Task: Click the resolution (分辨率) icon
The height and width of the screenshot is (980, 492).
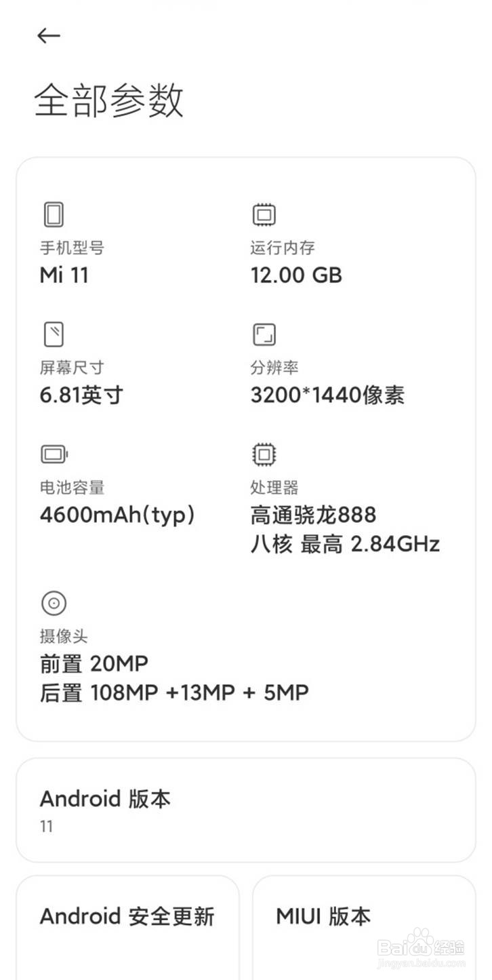Action: point(264,334)
